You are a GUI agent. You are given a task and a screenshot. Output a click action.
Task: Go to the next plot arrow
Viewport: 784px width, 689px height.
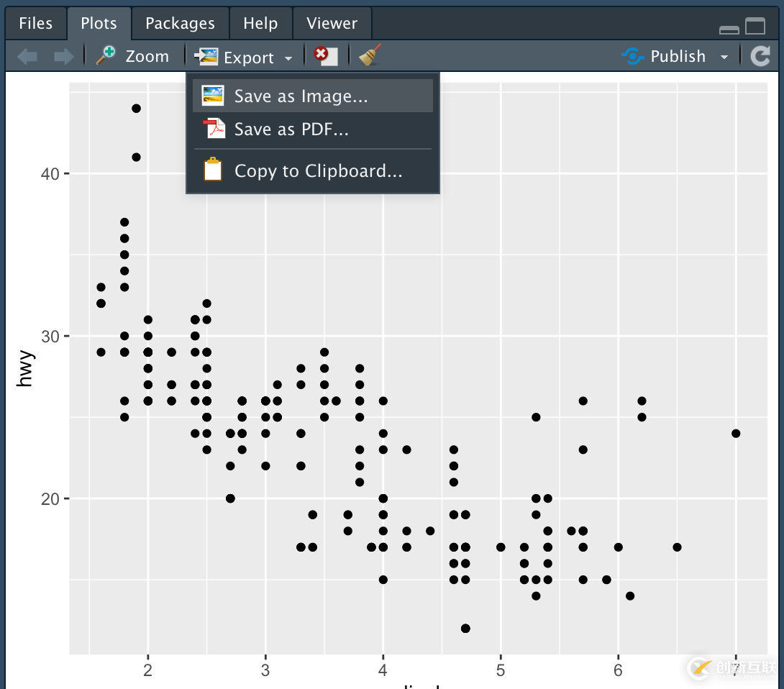[63, 57]
